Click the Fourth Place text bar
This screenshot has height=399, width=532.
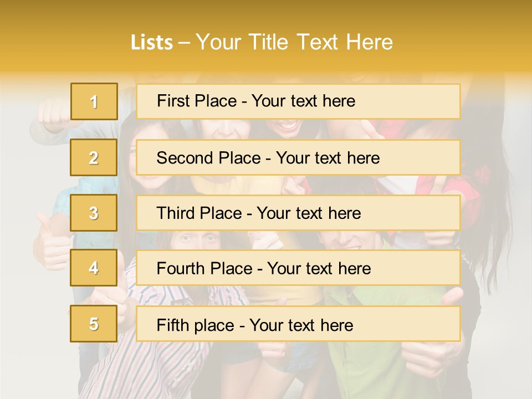(298, 268)
